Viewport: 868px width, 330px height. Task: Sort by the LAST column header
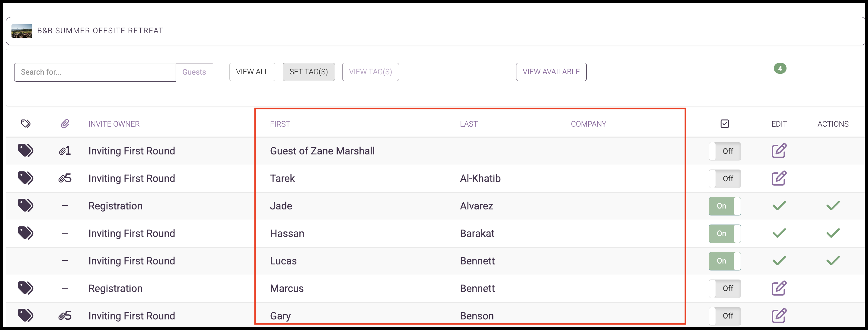[x=468, y=124]
